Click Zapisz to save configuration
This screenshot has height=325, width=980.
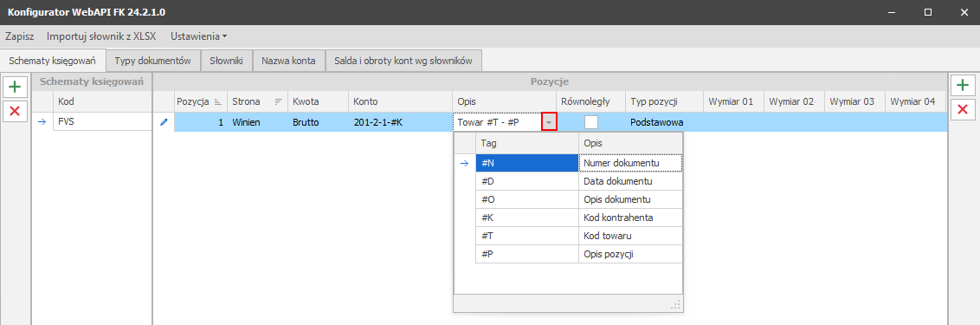point(19,36)
